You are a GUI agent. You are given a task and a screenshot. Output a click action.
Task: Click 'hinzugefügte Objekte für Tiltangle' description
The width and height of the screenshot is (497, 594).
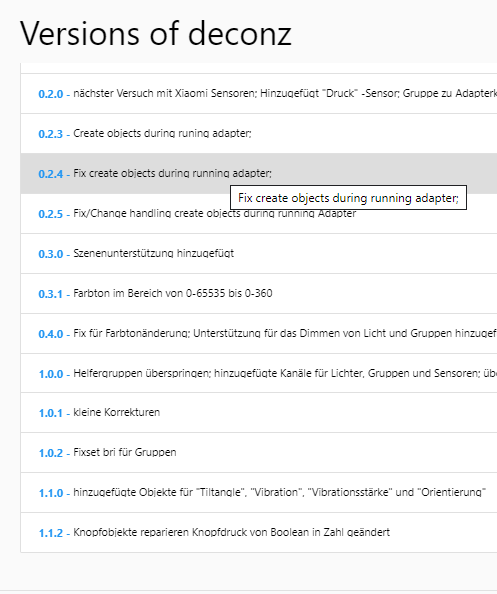click(279, 492)
